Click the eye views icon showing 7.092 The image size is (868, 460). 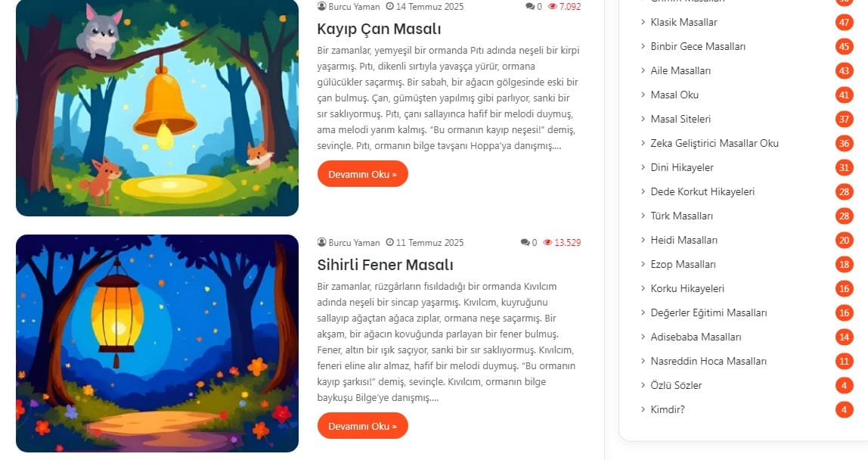click(x=552, y=7)
